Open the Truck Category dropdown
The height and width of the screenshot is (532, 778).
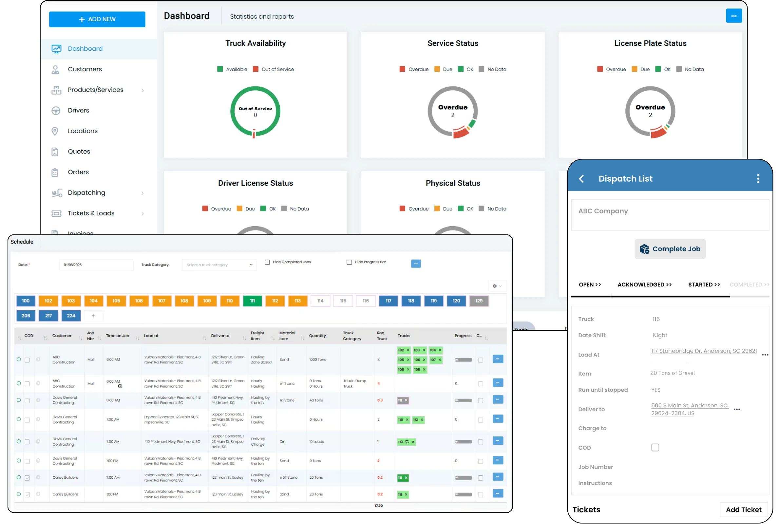219,265
